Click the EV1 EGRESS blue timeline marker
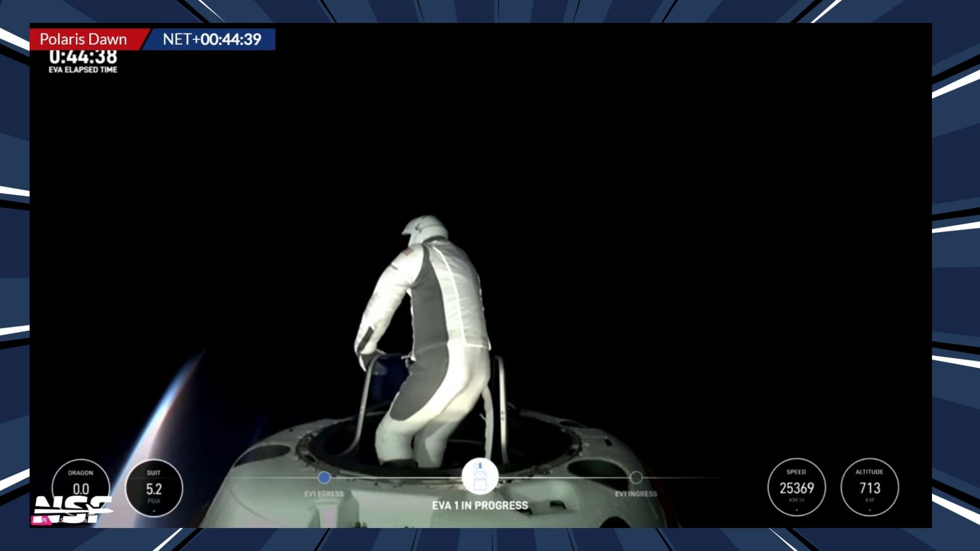The height and width of the screenshot is (551, 980). (x=324, y=478)
